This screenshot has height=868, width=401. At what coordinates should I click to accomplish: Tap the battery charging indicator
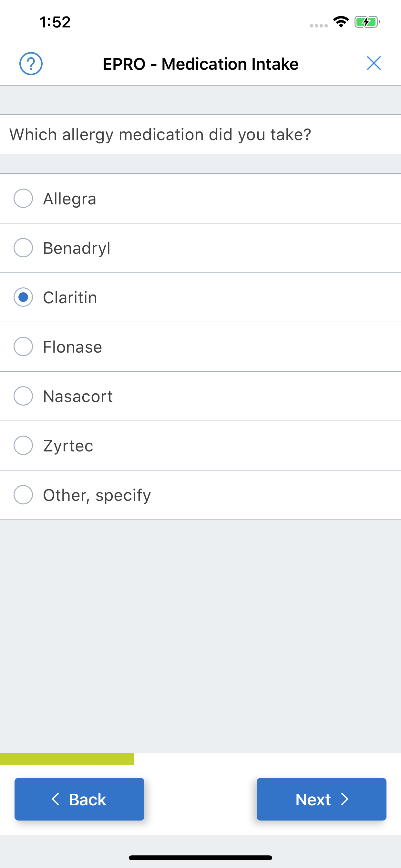[x=367, y=22]
